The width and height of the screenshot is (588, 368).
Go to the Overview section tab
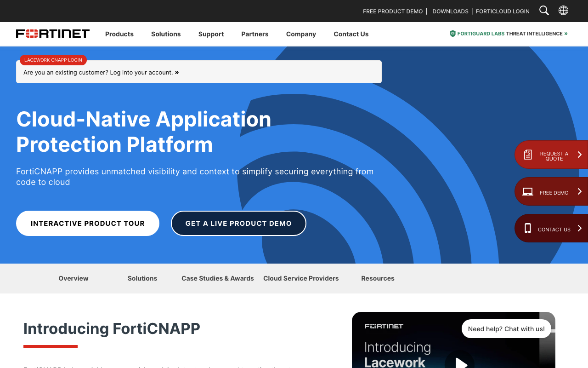pyautogui.click(x=73, y=278)
